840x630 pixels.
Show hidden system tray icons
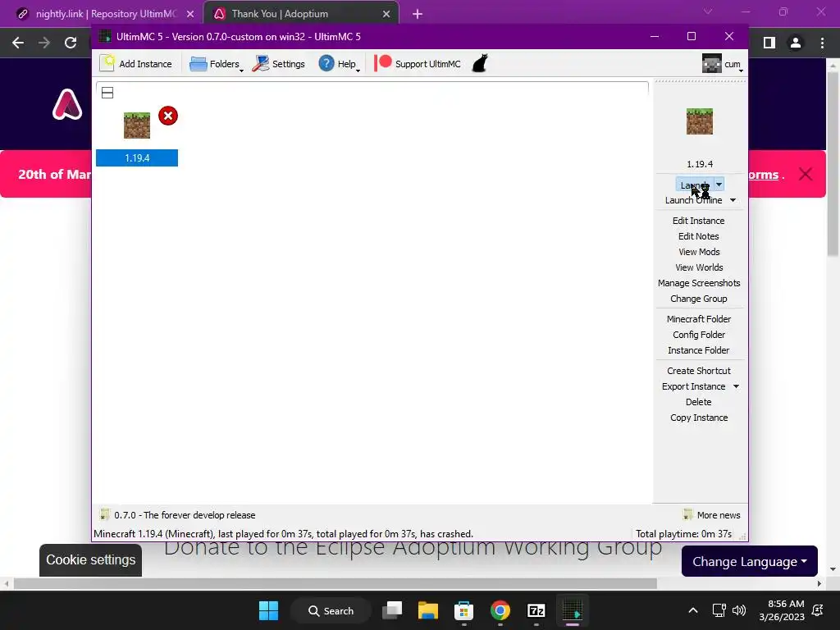(692, 610)
